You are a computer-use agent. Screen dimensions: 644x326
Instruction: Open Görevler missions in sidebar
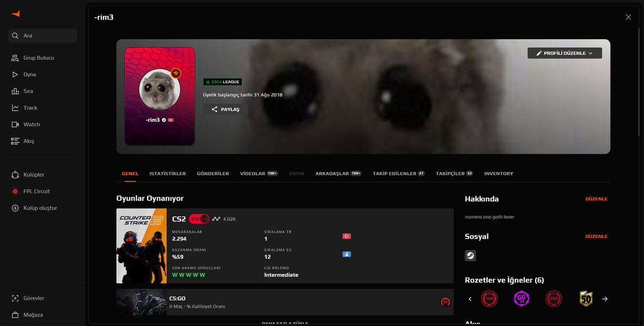click(27, 298)
